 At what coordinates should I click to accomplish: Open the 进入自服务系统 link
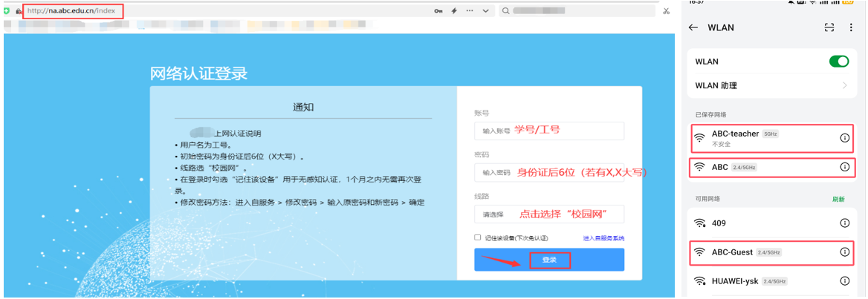[x=603, y=238]
